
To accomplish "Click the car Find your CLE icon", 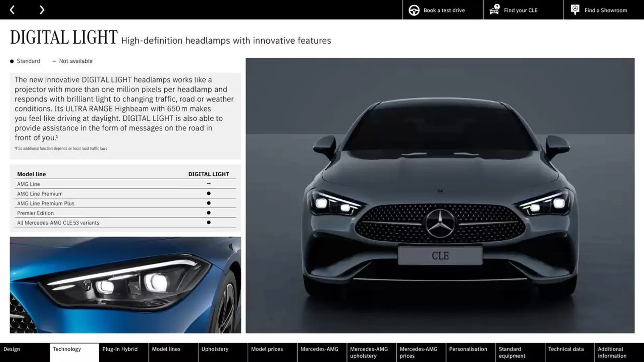I will point(494,9).
